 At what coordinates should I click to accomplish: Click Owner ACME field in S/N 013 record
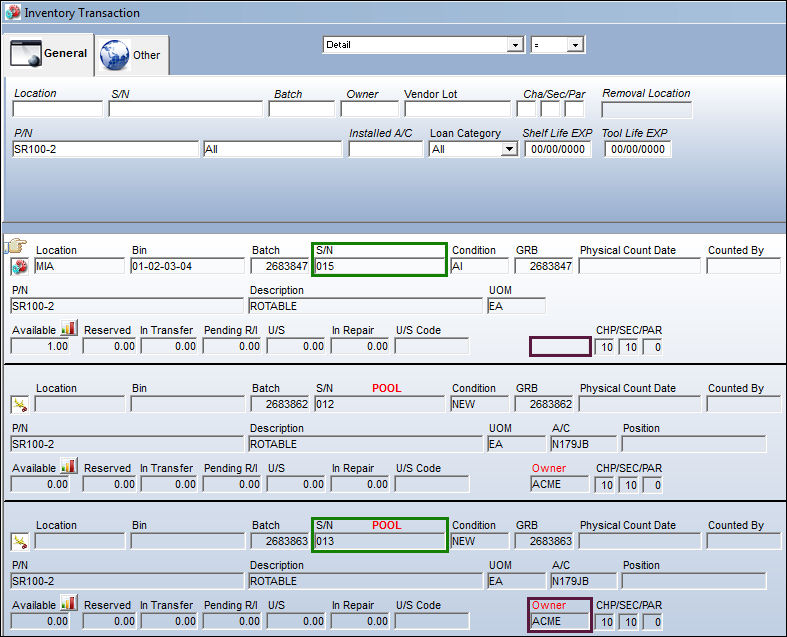click(560, 621)
